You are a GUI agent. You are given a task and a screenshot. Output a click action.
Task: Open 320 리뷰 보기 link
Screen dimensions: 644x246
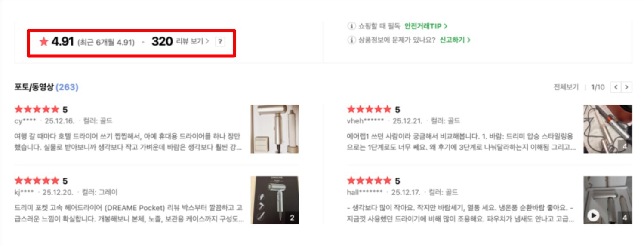pyautogui.click(x=180, y=42)
